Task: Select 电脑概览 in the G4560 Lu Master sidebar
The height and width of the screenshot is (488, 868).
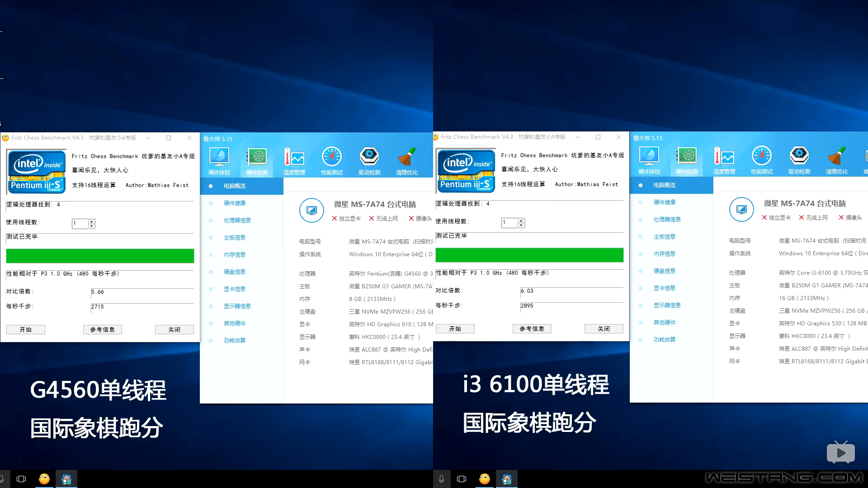Action: (242, 186)
